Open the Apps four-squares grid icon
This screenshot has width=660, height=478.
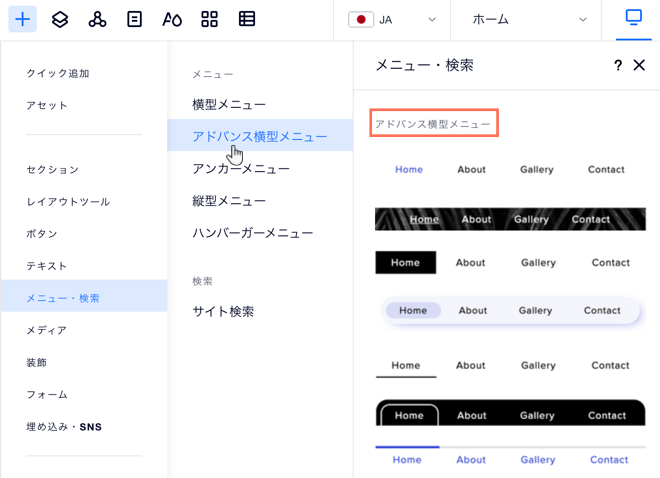209,19
